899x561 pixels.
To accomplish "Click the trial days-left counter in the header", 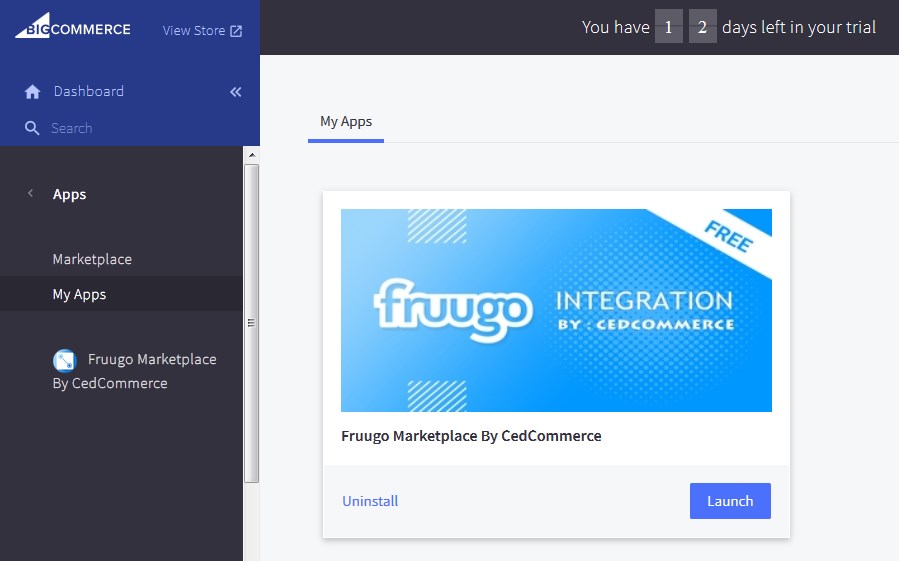I will click(x=686, y=27).
